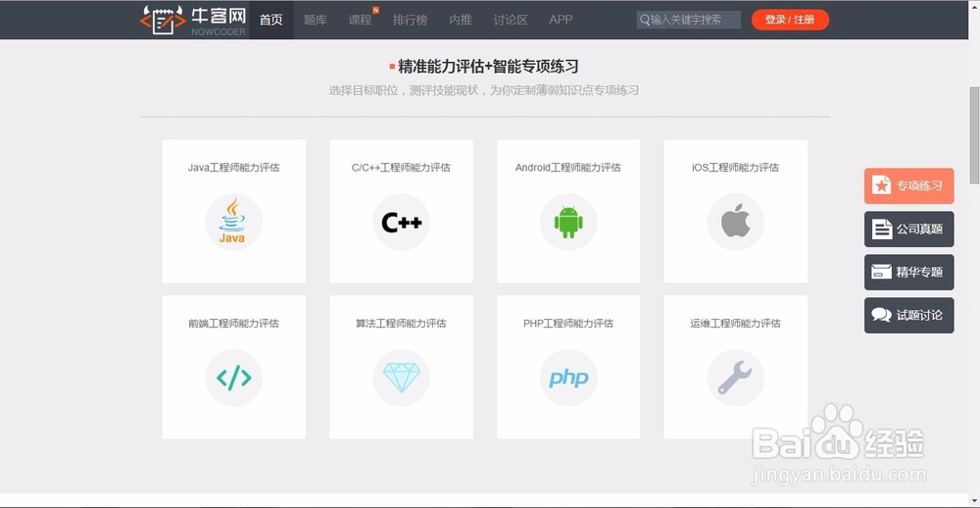This screenshot has height=508, width=980.
Task: Click the N badge on 课程
Action: 375,10
